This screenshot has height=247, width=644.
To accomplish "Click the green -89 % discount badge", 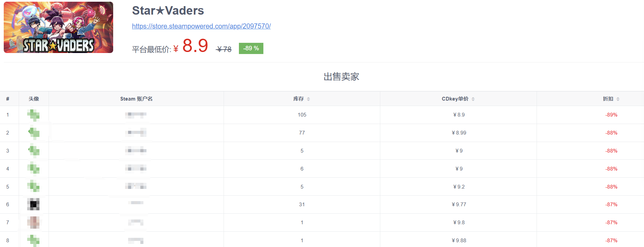I will point(251,48).
